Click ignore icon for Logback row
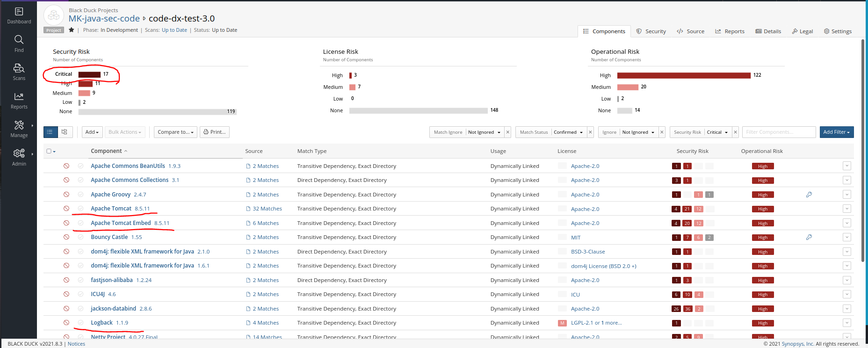This screenshot has height=348, width=868. 66,323
